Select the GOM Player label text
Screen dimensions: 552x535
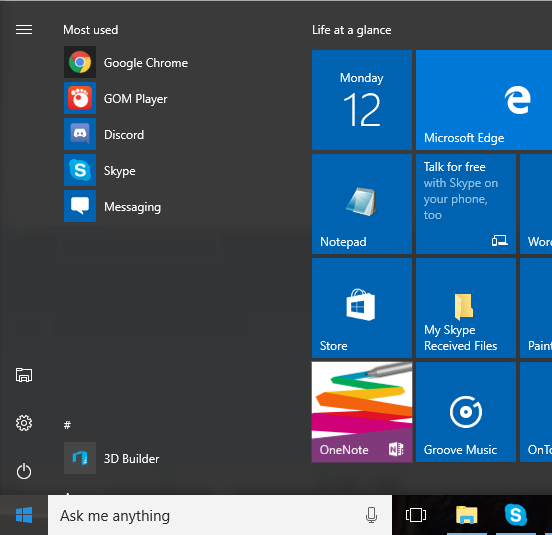coord(136,99)
